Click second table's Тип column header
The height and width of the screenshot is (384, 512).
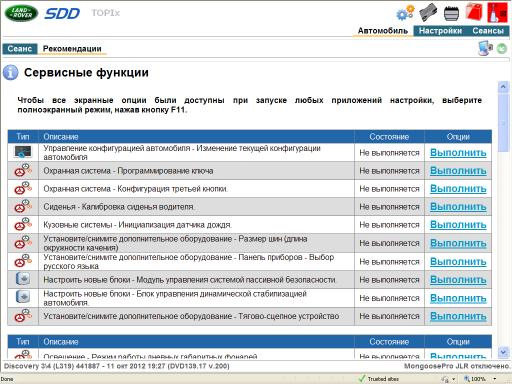click(23, 341)
